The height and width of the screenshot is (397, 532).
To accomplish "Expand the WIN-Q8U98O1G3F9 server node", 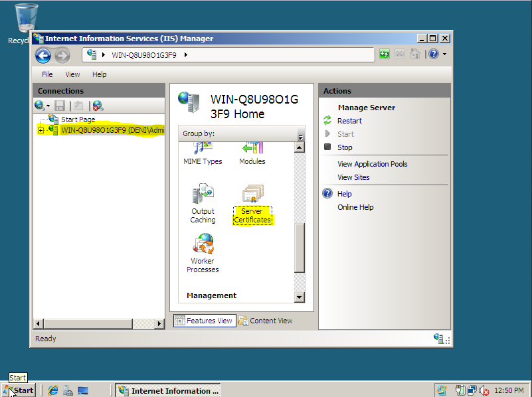I will coord(41,131).
